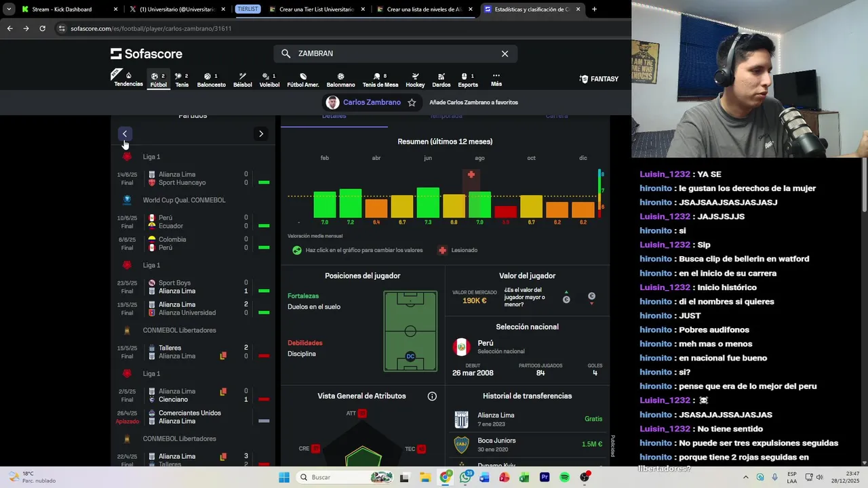This screenshot has height=488, width=868.
Task: Click chart toggle values icon
Action: tap(297, 250)
